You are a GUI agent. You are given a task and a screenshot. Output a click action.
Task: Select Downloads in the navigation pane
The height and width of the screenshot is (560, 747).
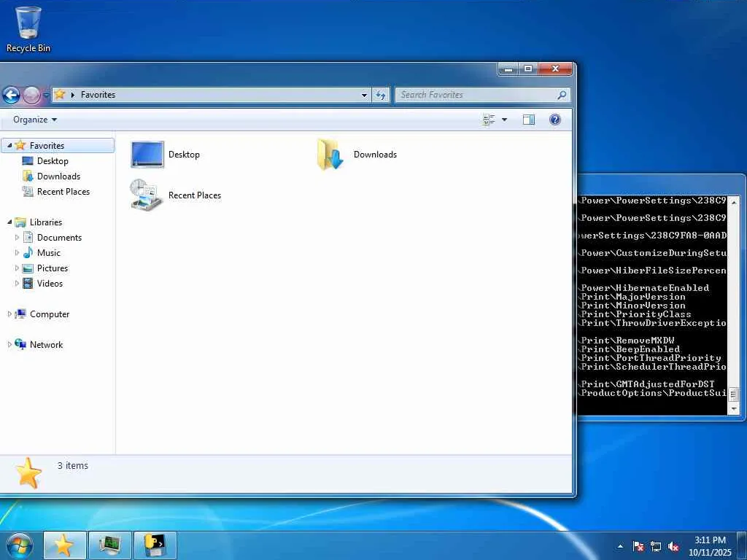[58, 176]
